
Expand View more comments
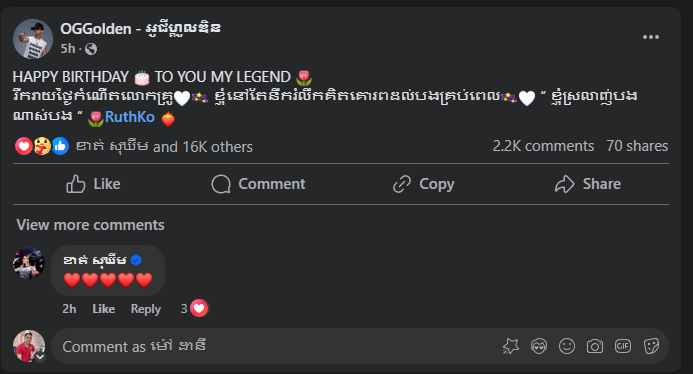pyautogui.click(x=90, y=225)
